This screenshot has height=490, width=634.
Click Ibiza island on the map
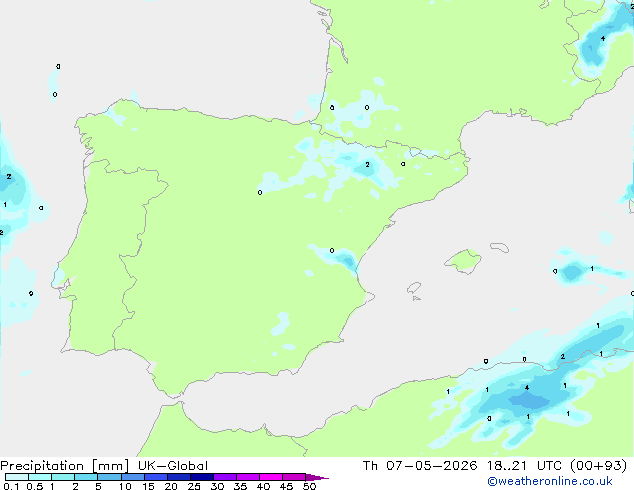(414, 288)
